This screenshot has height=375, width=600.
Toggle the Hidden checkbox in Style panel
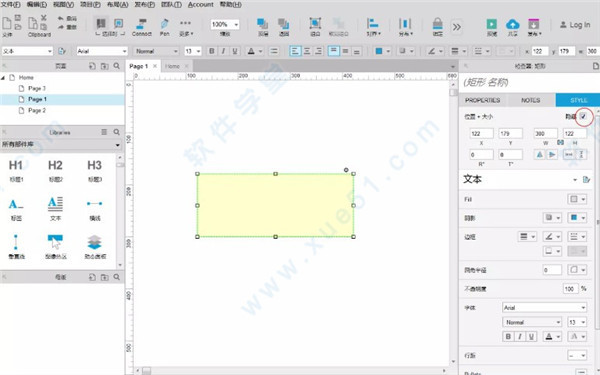pos(584,116)
